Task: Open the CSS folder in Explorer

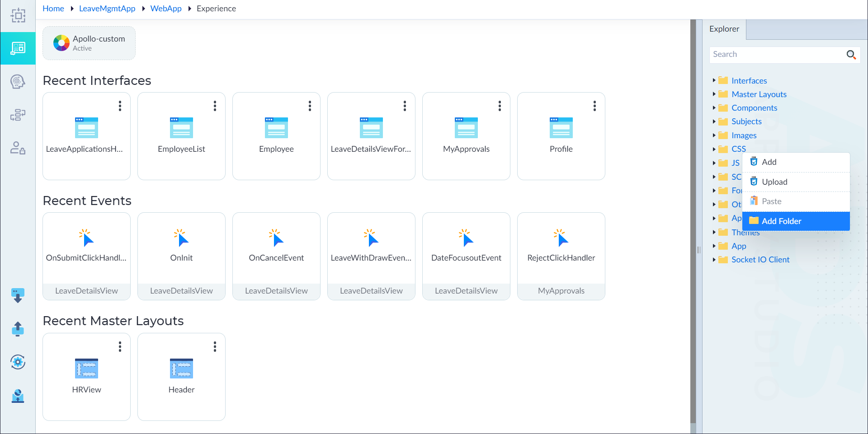Action: pos(738,149)
